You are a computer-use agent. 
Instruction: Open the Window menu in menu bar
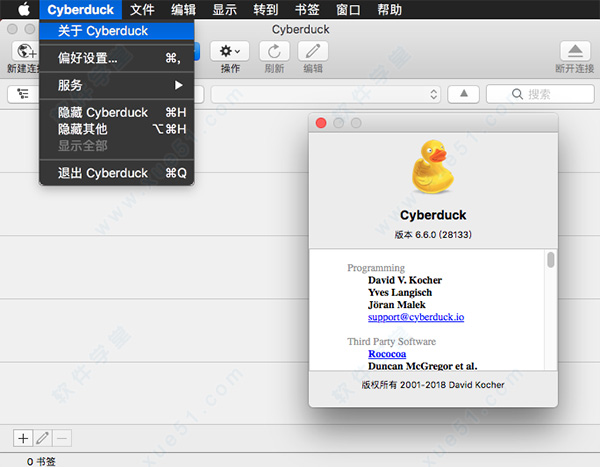pyautogui.click(x=348, y=9)
